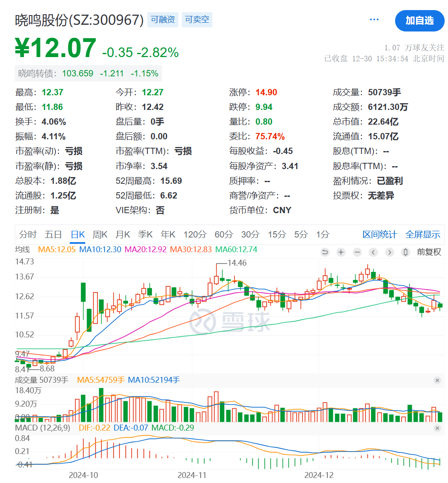Click the DEA:-0.07 value
The height and width of the screenshot is (483, 448).
click(x=131, y=428)
